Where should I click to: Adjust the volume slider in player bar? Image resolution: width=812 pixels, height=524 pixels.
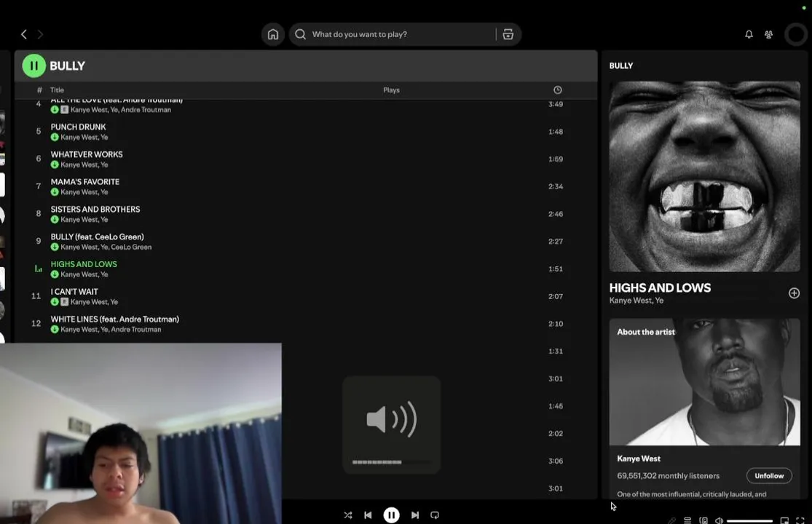[749, 521]
